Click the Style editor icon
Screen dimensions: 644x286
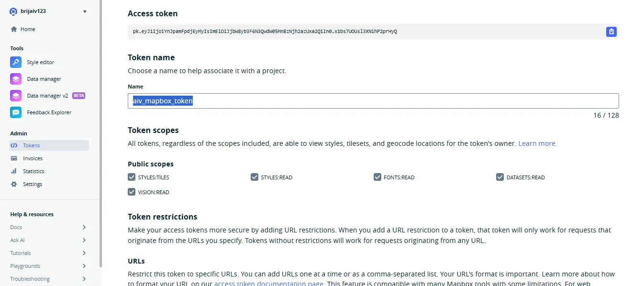tap(16, 62)
